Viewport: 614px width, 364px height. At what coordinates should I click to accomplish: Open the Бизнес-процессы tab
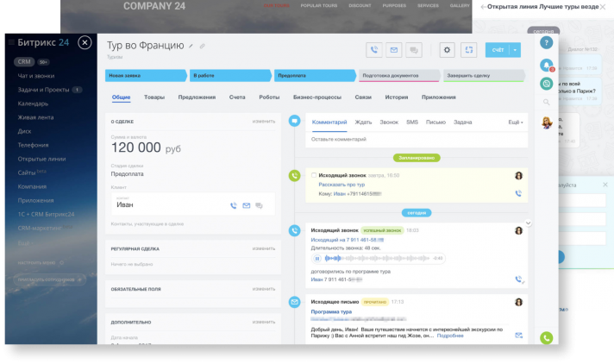[x=317, y=97]
